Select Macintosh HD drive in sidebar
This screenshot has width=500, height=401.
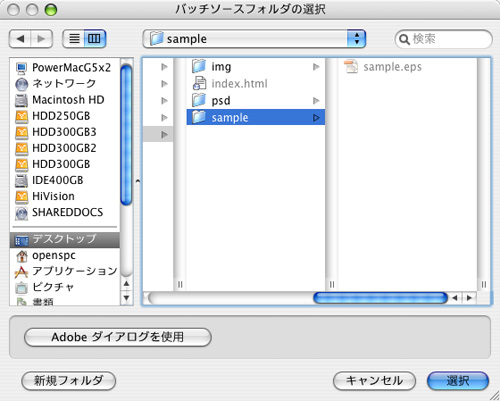click(x=60, y=99)
